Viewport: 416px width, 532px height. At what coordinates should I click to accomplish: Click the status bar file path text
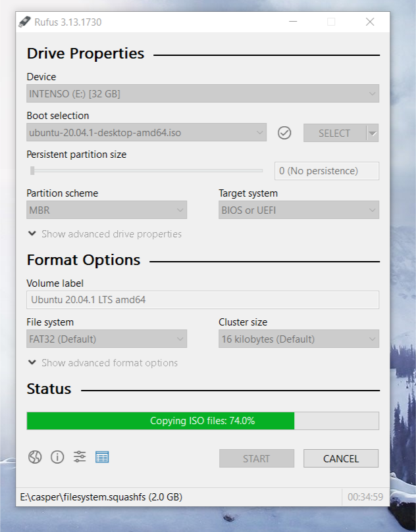[101, 497]
